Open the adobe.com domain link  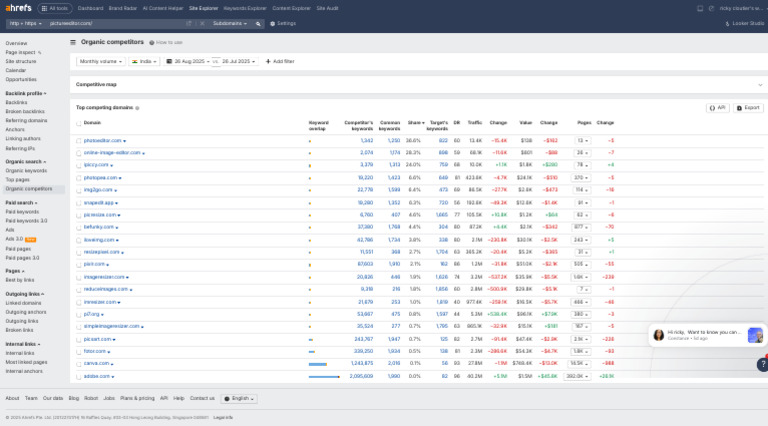(x=98, y=376)
